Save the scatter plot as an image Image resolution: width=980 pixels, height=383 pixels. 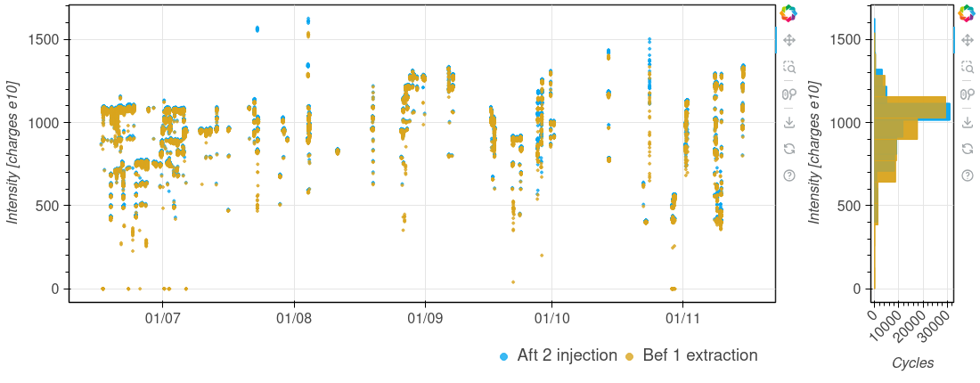tap(788, 121)
